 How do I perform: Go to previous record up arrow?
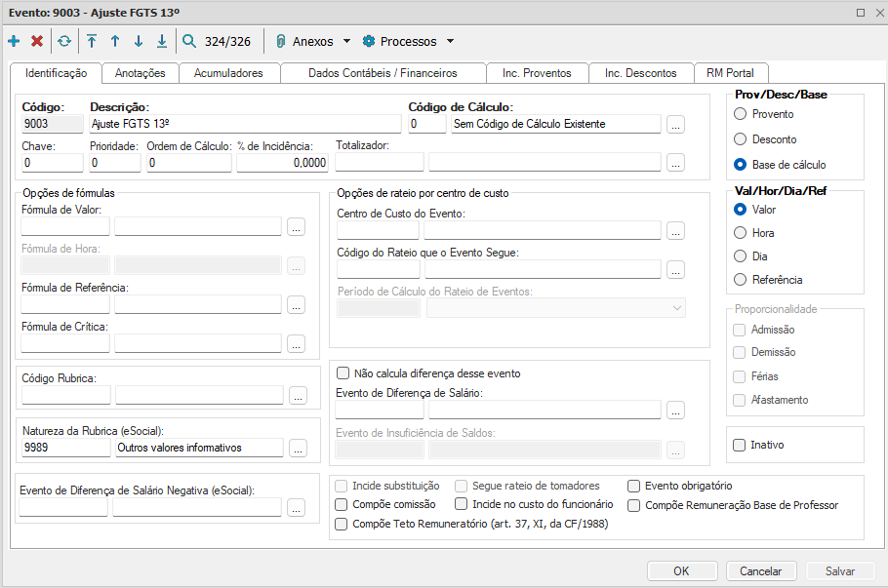[115, 42]
